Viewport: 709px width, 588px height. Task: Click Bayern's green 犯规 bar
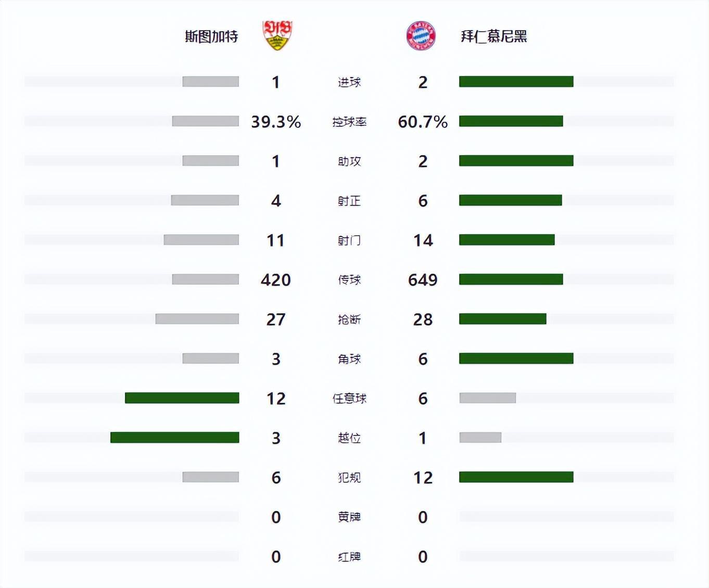pyautogui.click(x=516, y=477)
